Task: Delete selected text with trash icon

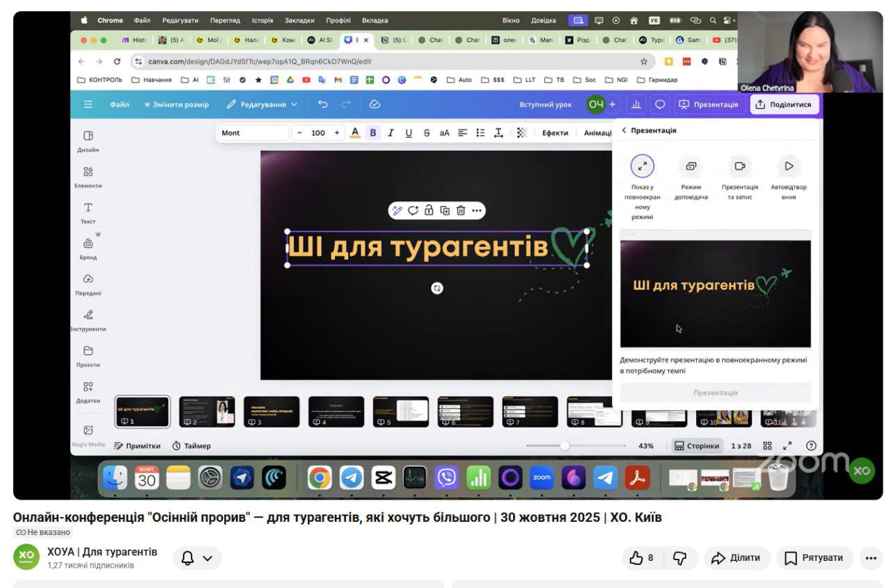Action: [x=460, y=211]
